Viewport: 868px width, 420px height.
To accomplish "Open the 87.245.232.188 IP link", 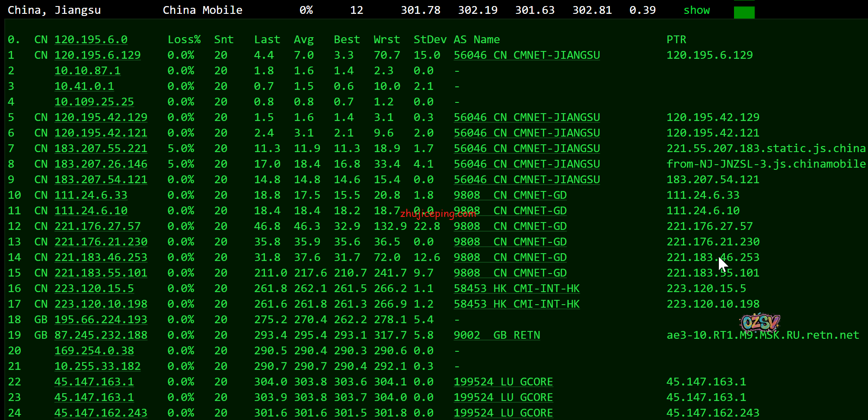I will pos(101,335).
